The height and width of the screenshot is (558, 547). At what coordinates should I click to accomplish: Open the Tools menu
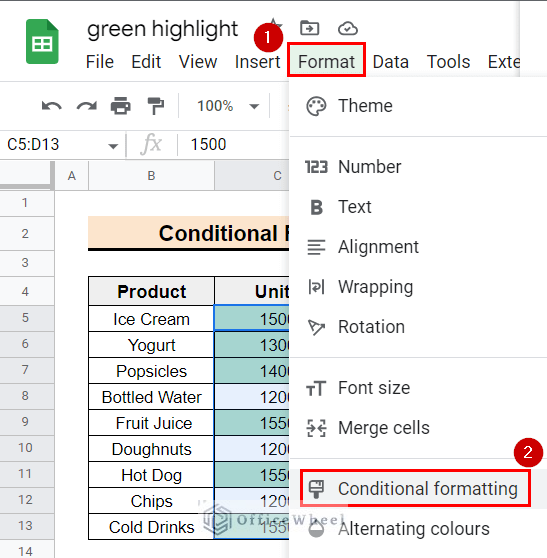tap(448, 62)
